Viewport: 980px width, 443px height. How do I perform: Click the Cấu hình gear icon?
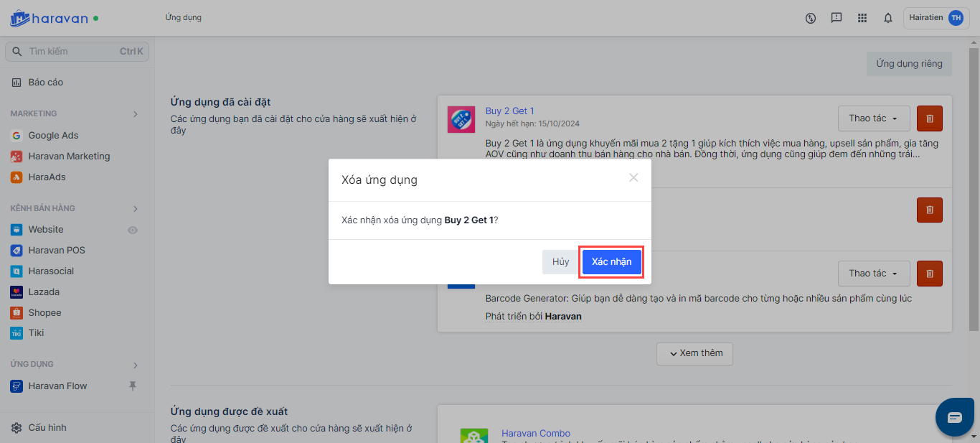point(16,428)
